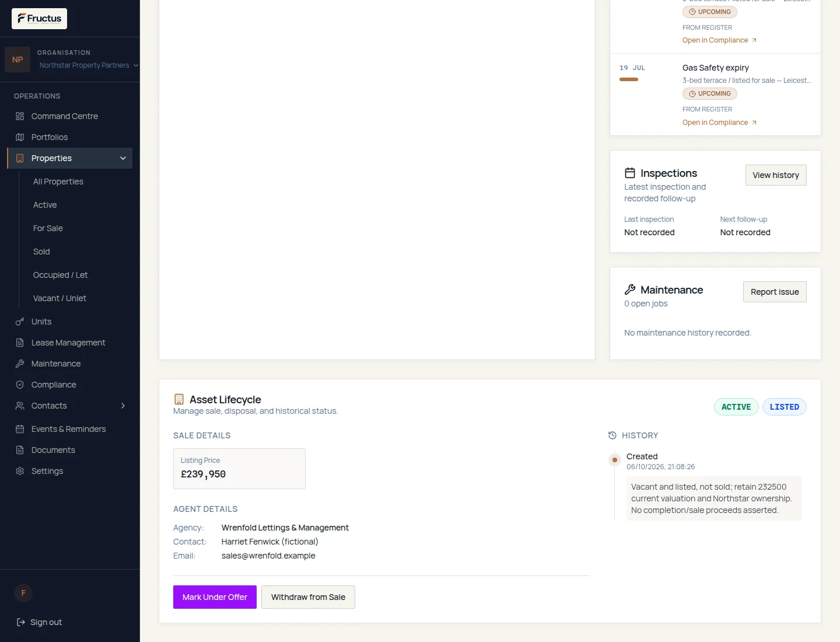Select the Sold properties filter

click(41, 252)
